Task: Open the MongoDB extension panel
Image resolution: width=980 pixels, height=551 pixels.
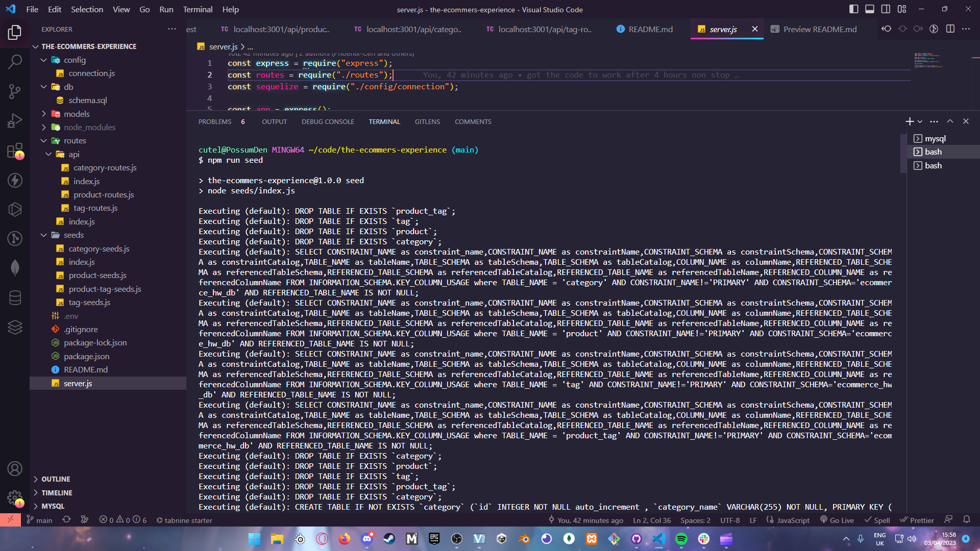Action: click(x=15, y=267)
